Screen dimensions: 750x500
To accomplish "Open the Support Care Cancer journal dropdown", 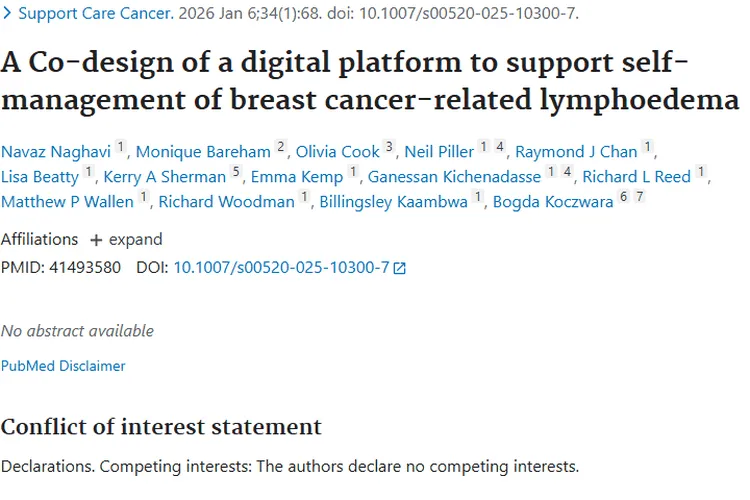I will (x=95, y=14).
